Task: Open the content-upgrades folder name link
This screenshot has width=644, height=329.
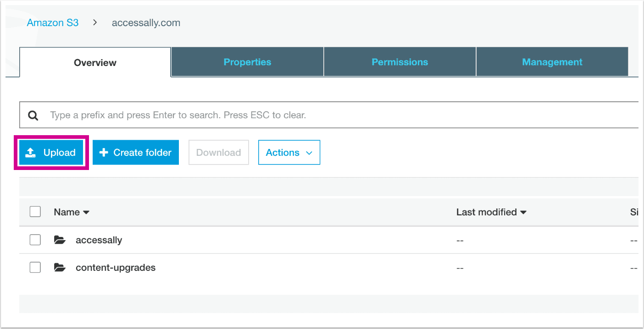Action: click(x=116, y=268)
